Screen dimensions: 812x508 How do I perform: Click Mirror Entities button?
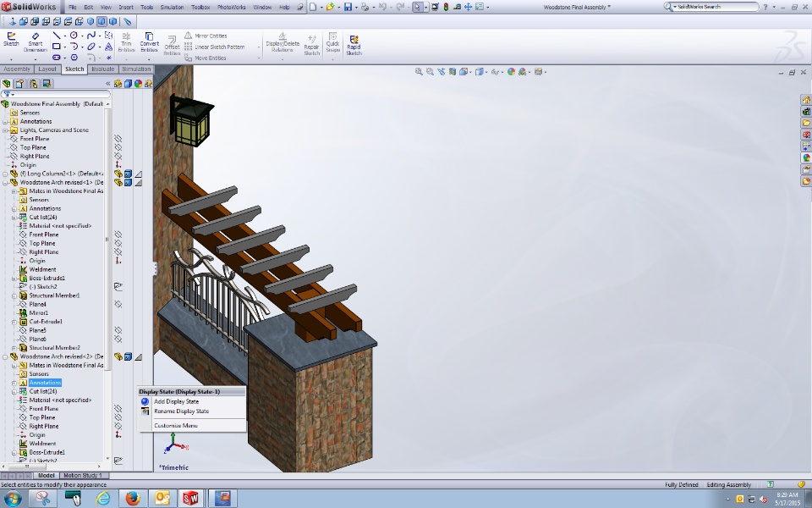pyautogui.click(x=206, y=36)
